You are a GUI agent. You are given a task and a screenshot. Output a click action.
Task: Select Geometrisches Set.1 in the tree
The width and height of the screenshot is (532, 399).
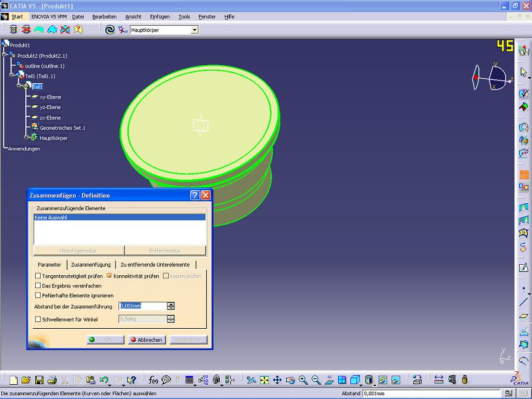point(62,128)
